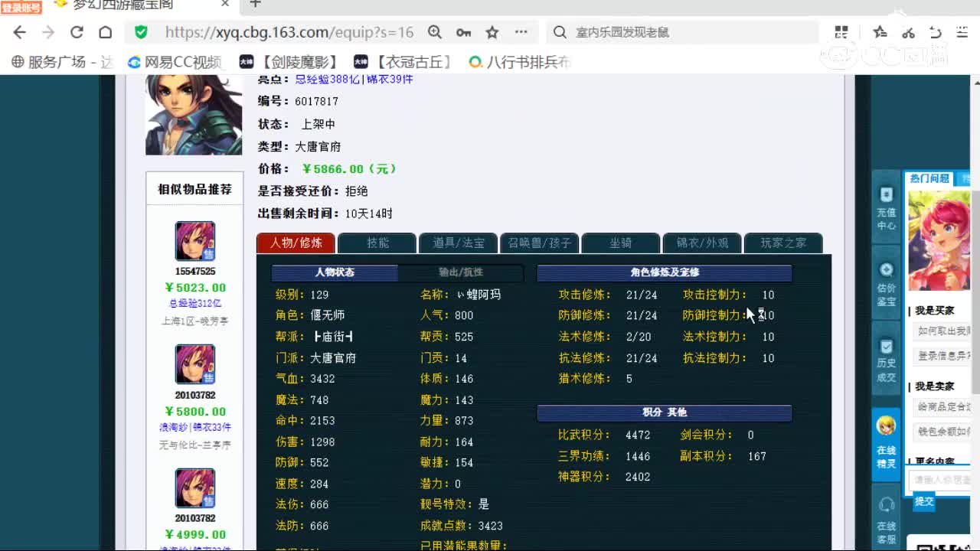Switch to the 道具/法宝 tab
This screenshot has width=980, height=551.
coord(458,243)
